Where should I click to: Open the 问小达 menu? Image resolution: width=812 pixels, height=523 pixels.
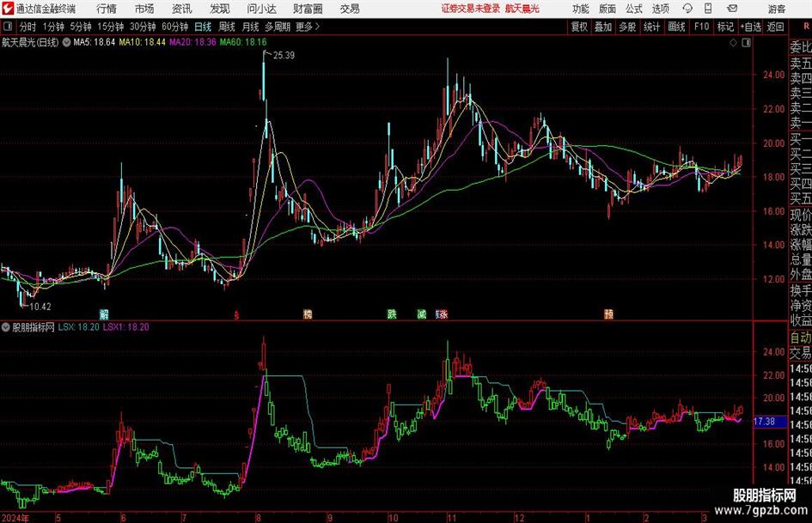point(261,9)
